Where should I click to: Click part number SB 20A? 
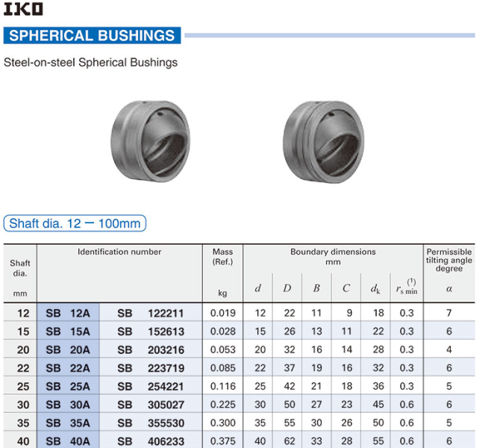coord(68,349)
